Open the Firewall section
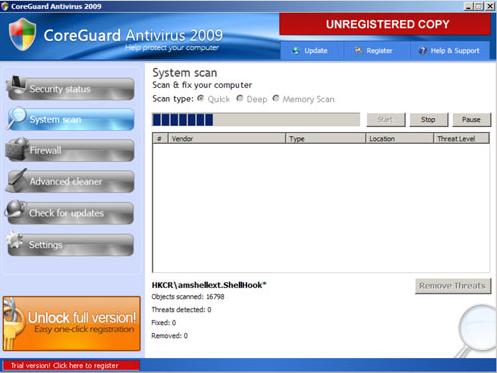The image size is (497, 373). point(71,150)
